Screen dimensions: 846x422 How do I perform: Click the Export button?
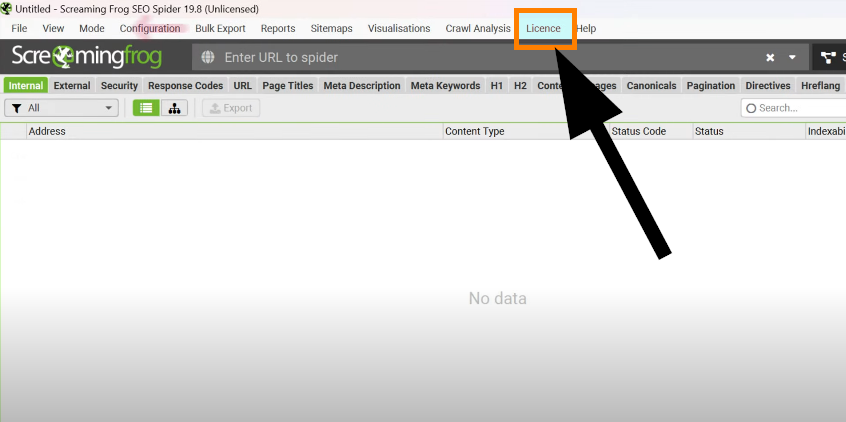pyautogui.click(x=231, y=108)
